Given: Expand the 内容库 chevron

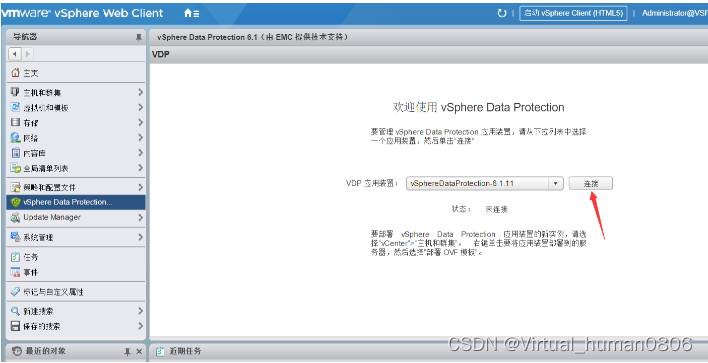Looking at the screenshot, I should tap(140, 153).
